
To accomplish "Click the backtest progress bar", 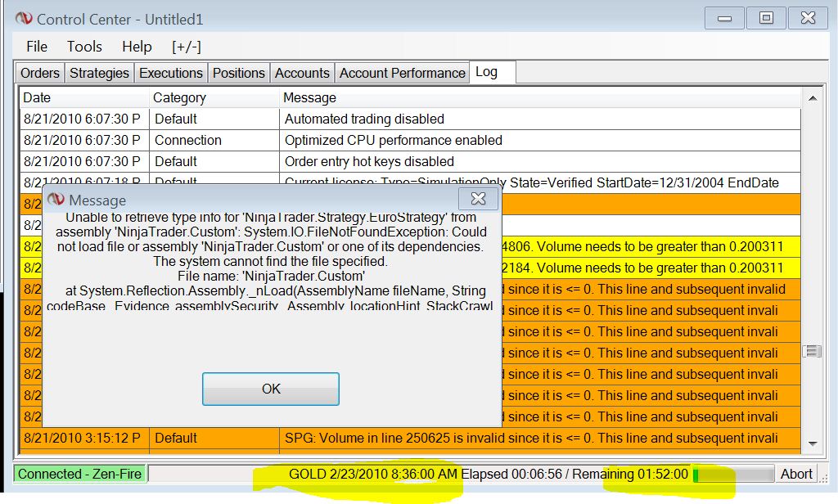I will 733,474.
